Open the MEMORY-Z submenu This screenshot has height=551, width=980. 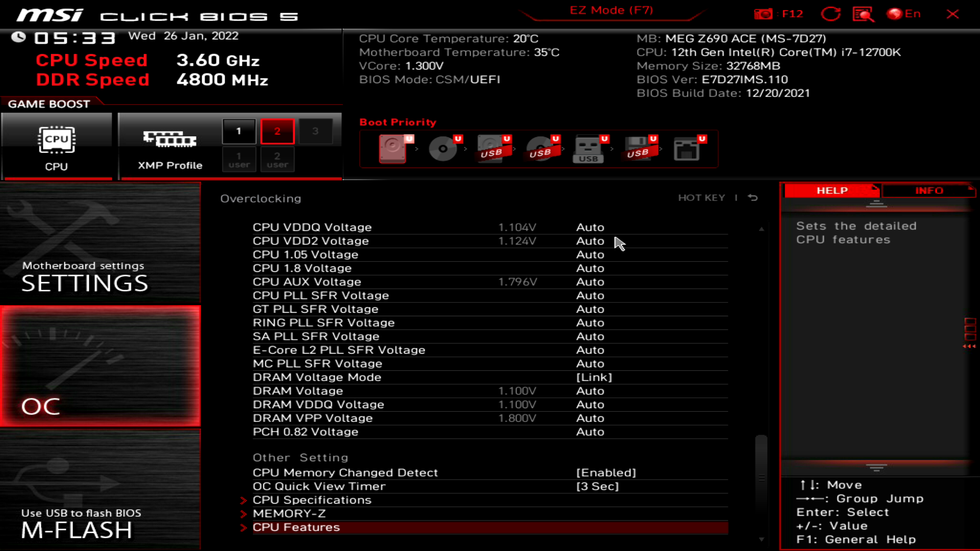289,513
